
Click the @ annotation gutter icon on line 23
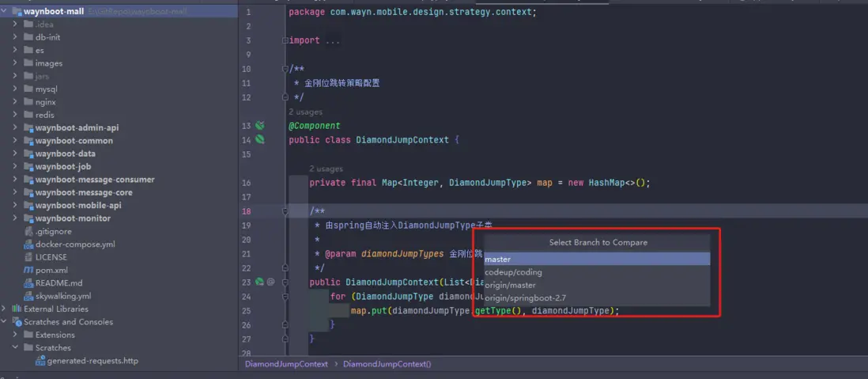pyautogui.click(x=270, y=282)
